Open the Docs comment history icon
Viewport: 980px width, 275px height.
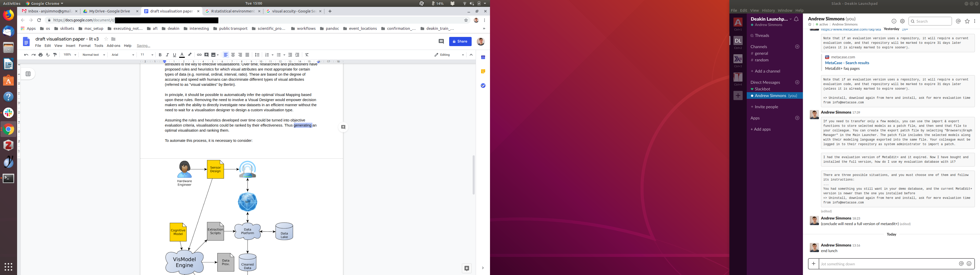[x=441, y=42]
